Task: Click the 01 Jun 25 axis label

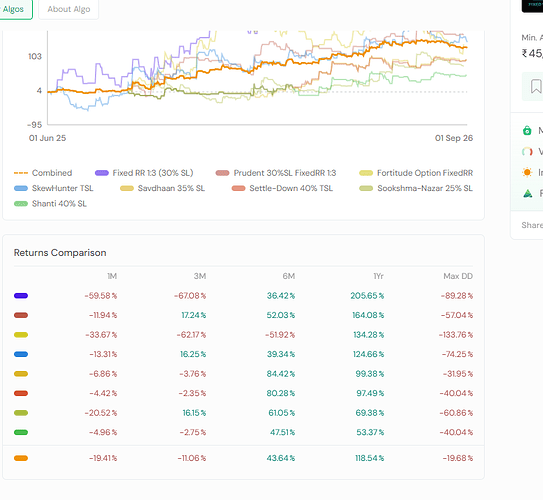Action: point(47,138)
